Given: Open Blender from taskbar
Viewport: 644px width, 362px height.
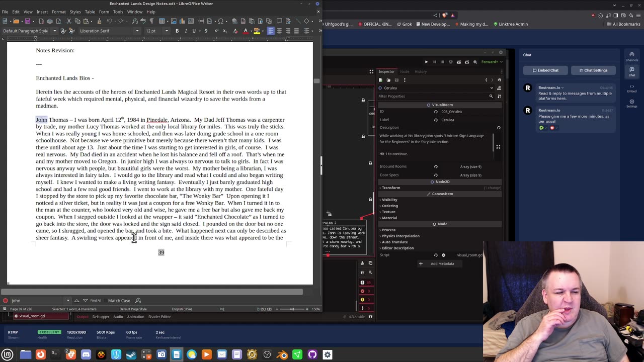Looking at the screenshot, I should coord(282,354).
